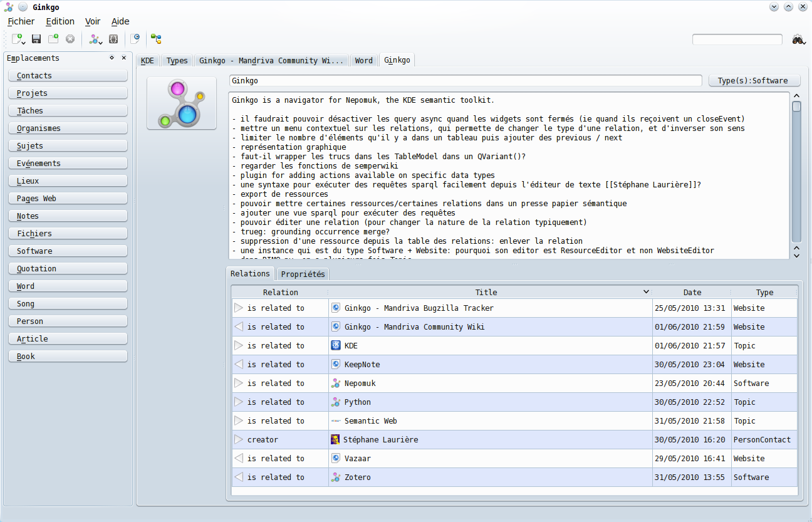Click the Ginkgo name text field

point(466,81)
